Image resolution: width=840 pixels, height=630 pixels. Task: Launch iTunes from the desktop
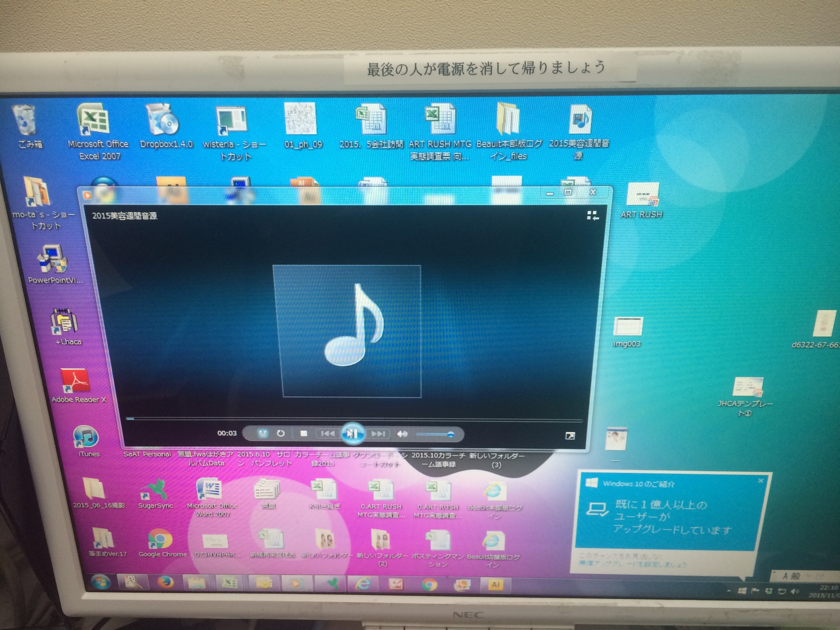point(87,440)
